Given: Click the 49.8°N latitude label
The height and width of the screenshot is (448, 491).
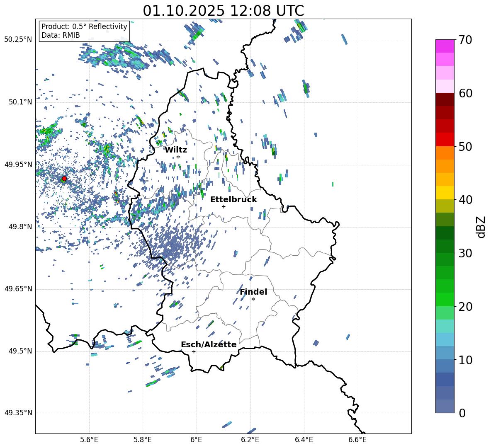Looking at the screenshot, I should (20, 227).
